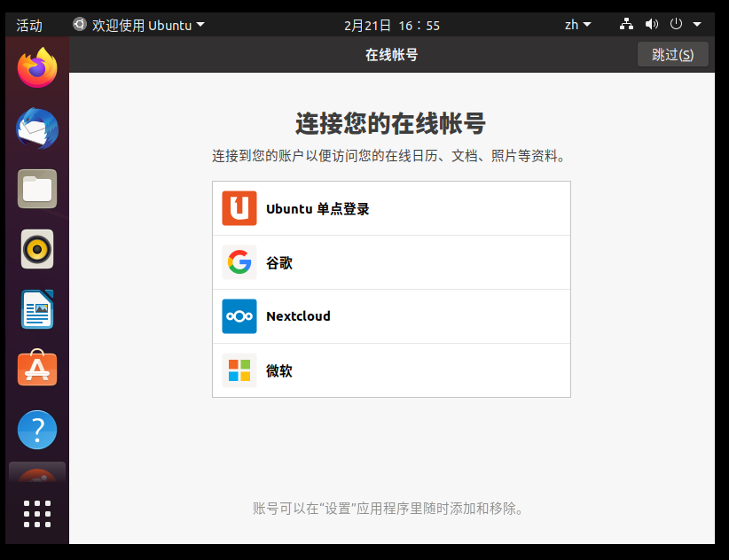Open the 活动 activities overview
Image resolution: width=729 pixels, height=560 pixels.
click(x=29, y=25)
